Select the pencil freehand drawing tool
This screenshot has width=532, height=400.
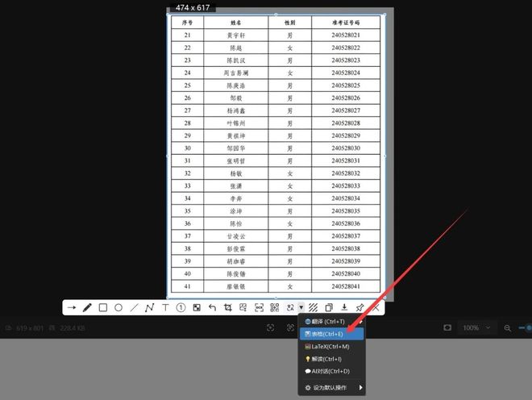(x=87, y=307)
